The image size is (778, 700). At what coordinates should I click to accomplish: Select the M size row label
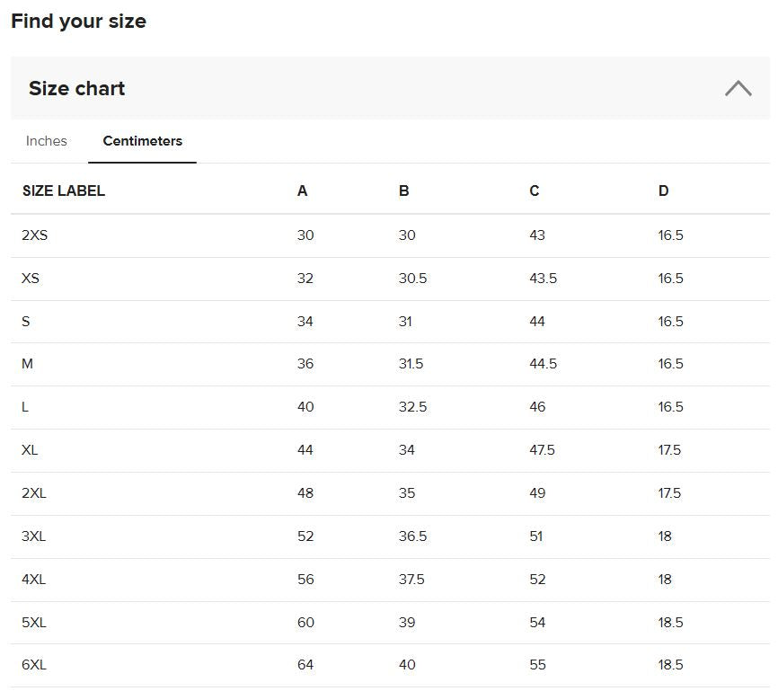27,364
